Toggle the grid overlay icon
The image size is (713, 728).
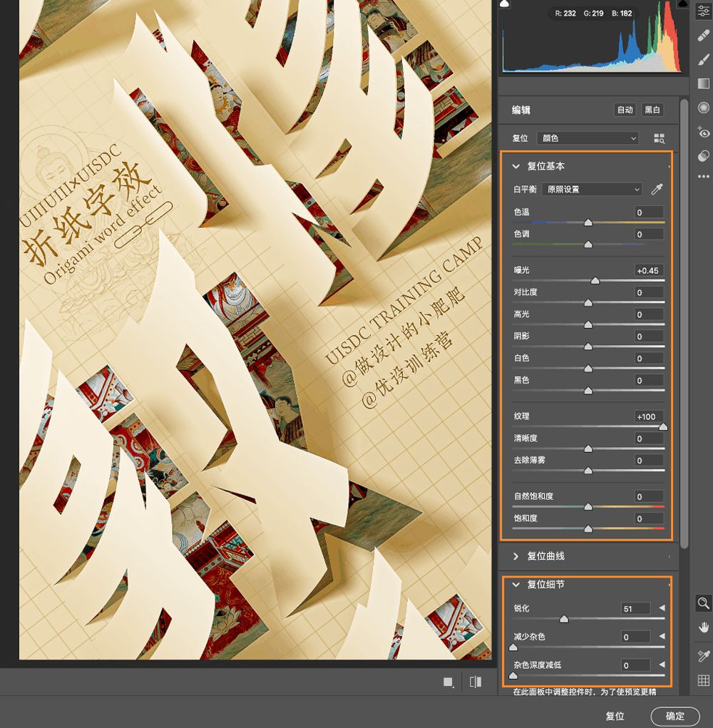click(703, 680)
